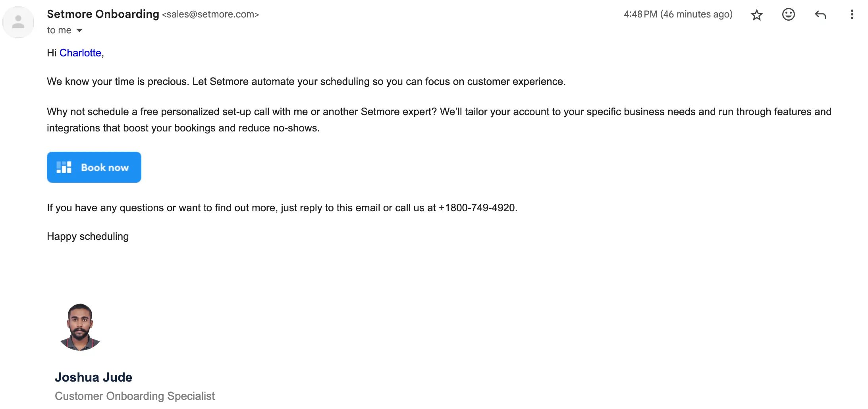Click the paragraph about free personalized set-up call

tap(439, 120)
